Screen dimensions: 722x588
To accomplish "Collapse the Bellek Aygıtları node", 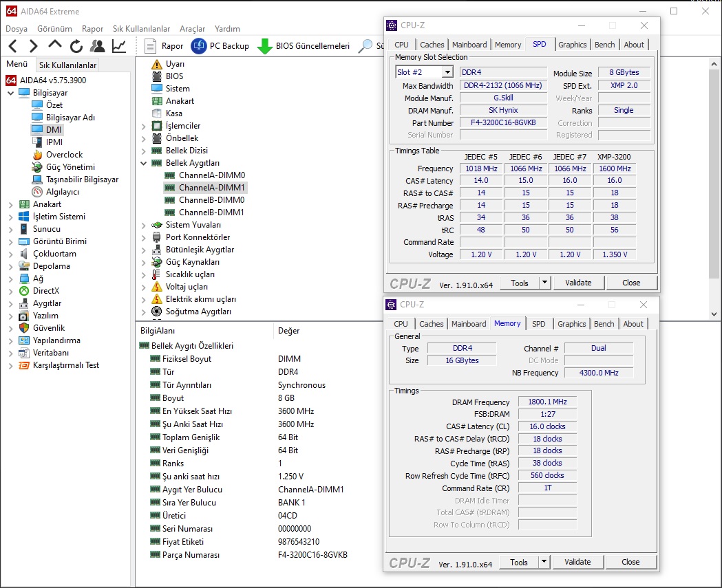I will coord(144,164).
